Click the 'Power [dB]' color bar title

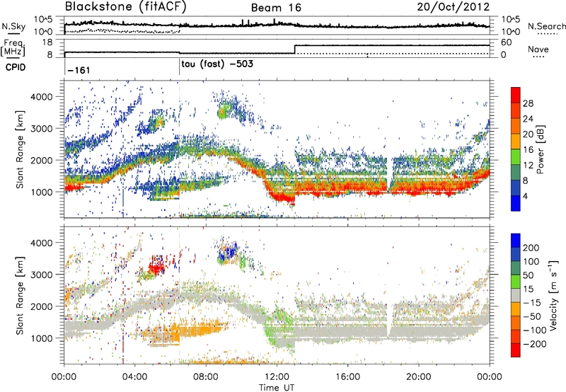tap(540, 149)
